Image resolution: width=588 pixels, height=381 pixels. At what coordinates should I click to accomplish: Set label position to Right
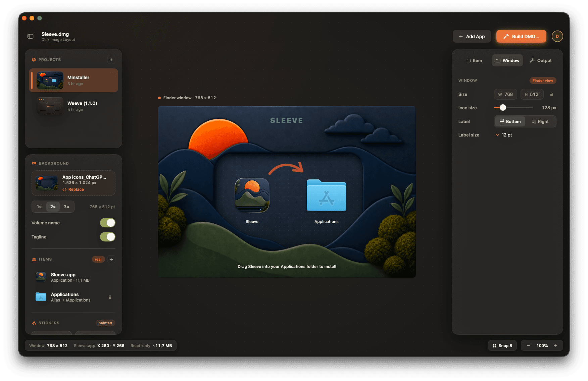(x=540, y=121)
